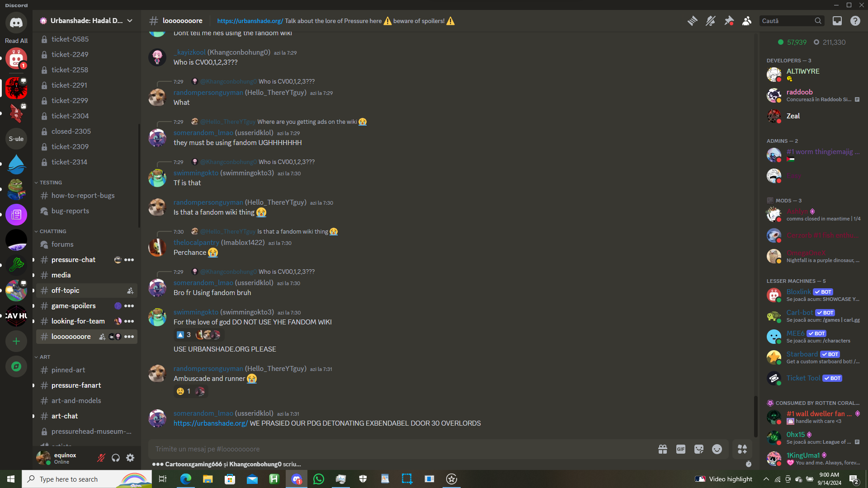Open the Threads icon in channel header

tap(692, 21)
